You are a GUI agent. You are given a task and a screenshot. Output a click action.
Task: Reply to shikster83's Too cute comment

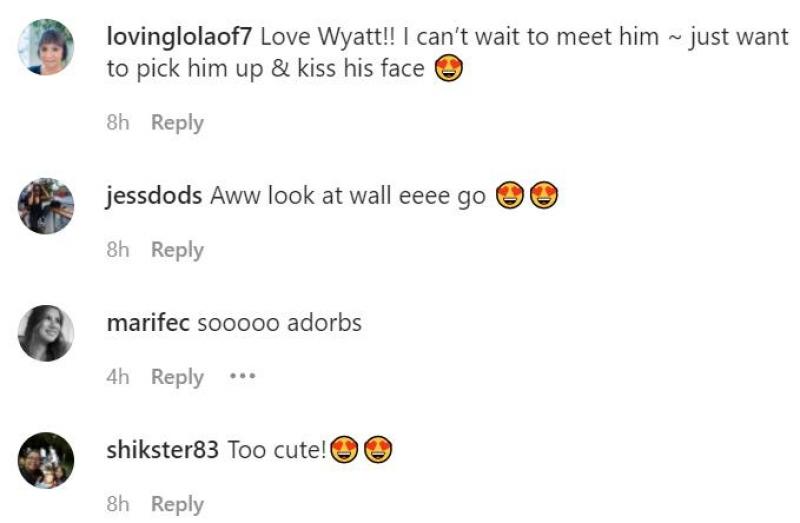tap(177, 504)
